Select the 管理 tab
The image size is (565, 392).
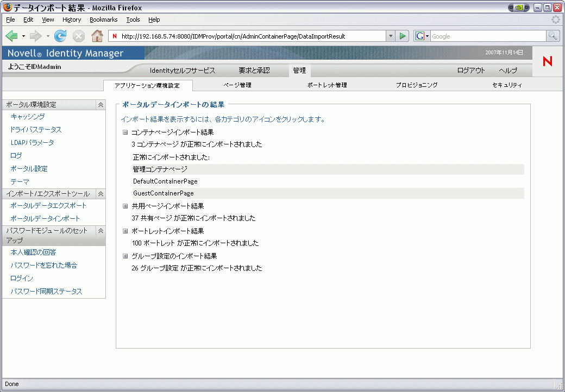point(299,71)
